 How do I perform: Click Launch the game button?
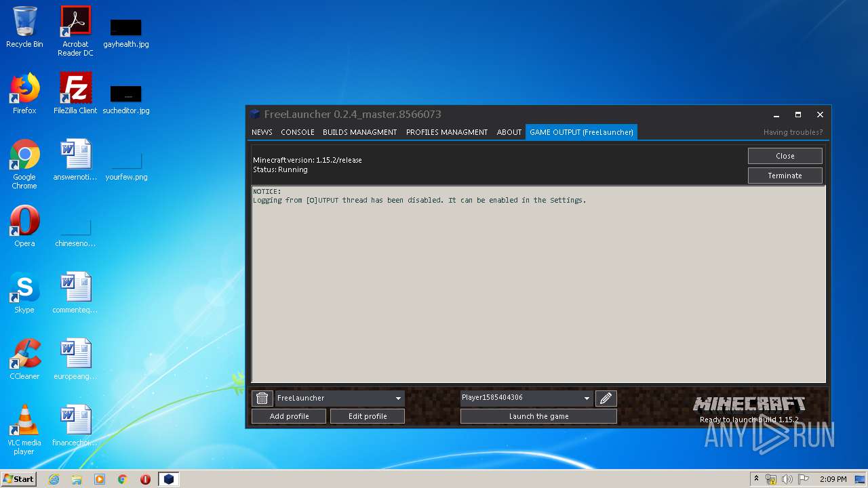pos(538,416)
